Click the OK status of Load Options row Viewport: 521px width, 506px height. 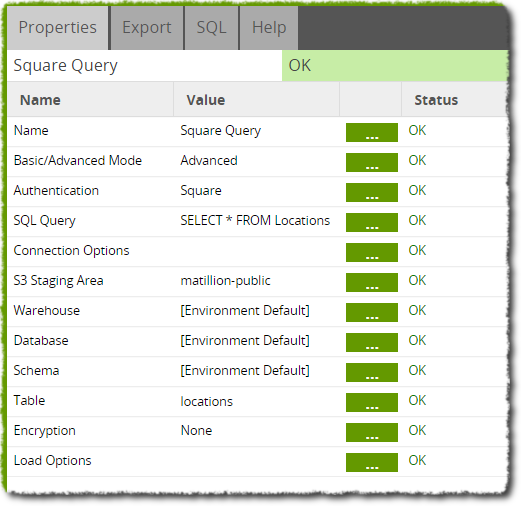[x=417, y=461]
